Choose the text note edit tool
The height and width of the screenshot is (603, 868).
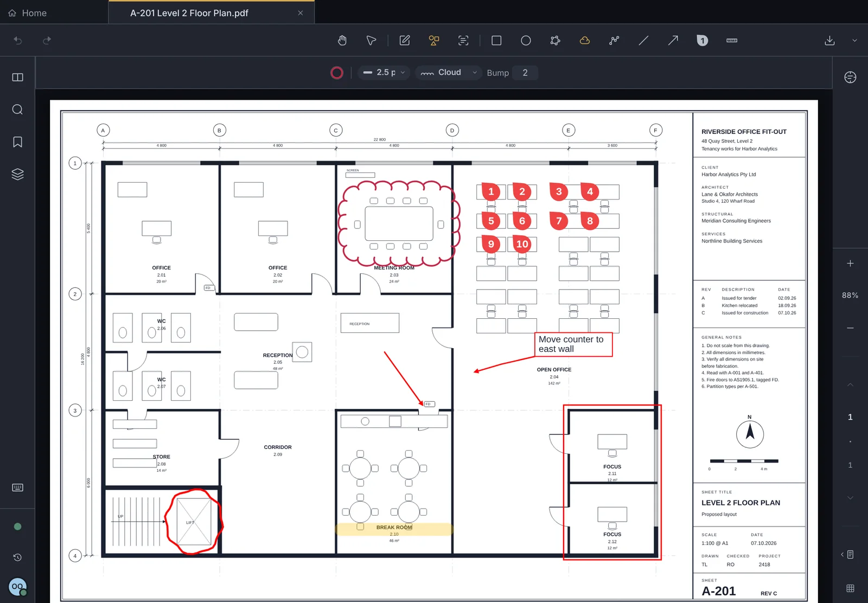coord(405,41)
